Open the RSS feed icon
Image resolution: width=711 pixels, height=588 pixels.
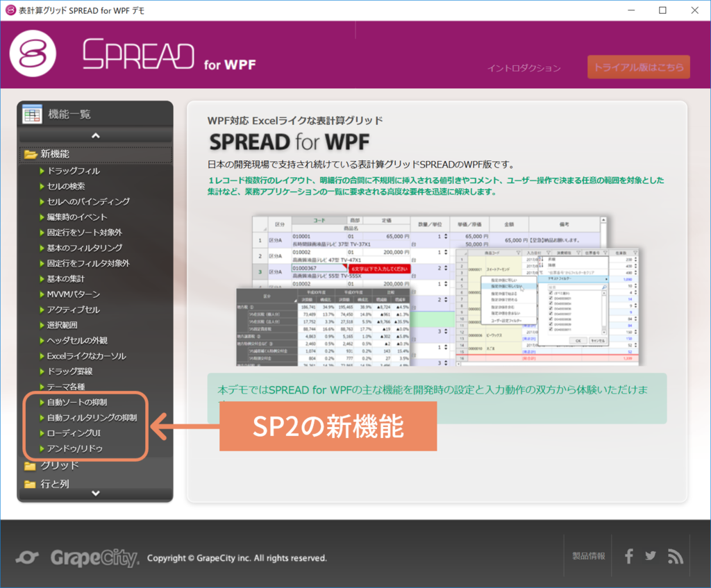[675, 556]
